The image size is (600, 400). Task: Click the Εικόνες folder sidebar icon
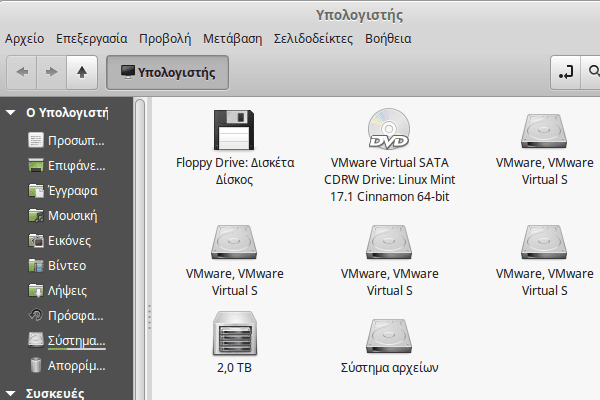click(36, 240)
